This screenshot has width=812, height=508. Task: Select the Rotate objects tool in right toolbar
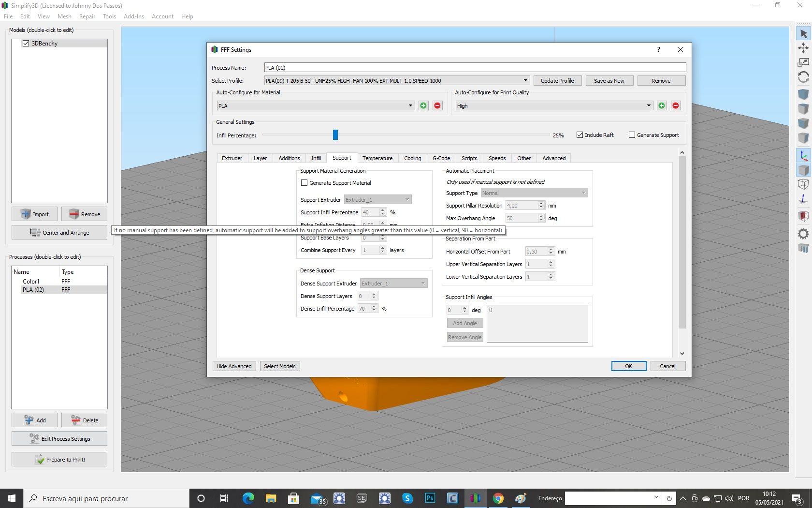(803, 77)
